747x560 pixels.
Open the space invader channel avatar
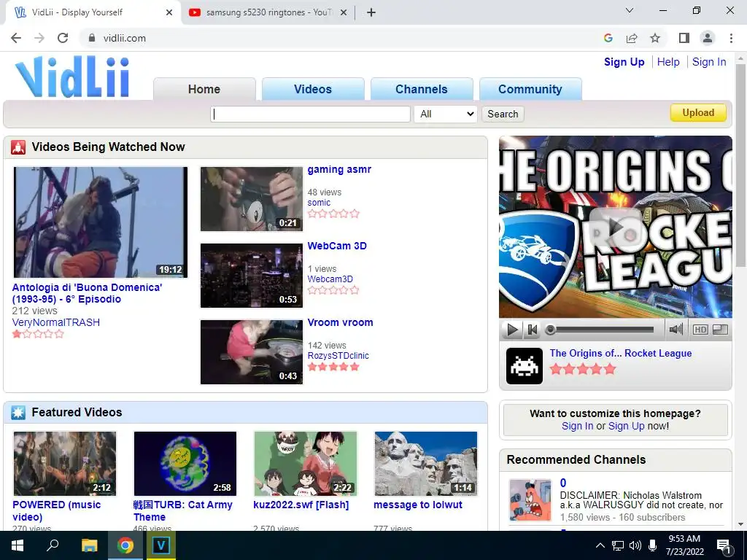click(524, 366)
